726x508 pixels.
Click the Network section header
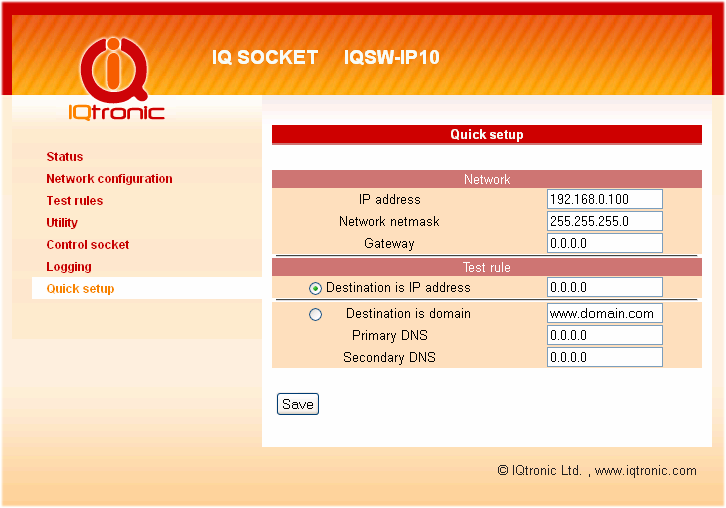(x=487, y=179)
